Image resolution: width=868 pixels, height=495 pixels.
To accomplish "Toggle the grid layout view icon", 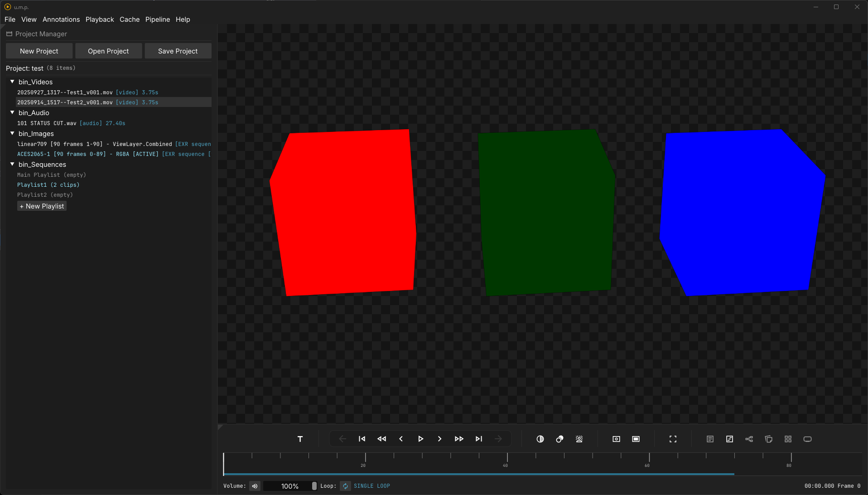I will coord(788,439).
